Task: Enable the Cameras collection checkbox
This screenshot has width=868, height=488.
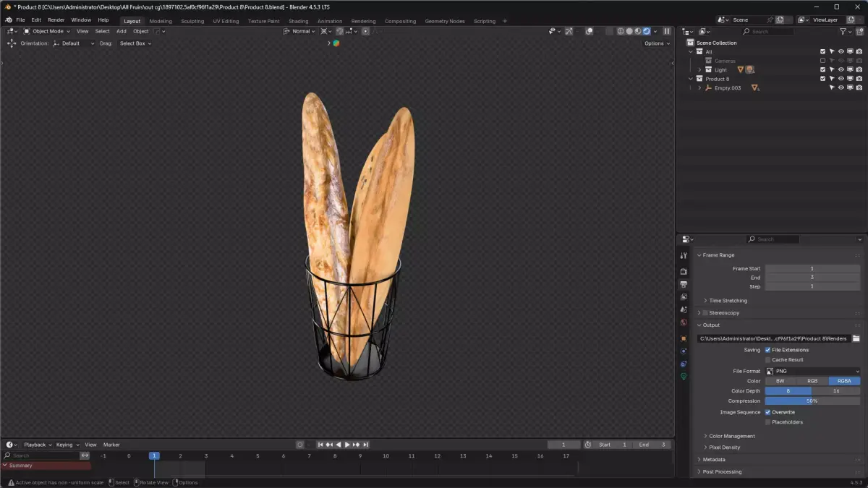Action: pyautogui.click(x=822, y=61)
